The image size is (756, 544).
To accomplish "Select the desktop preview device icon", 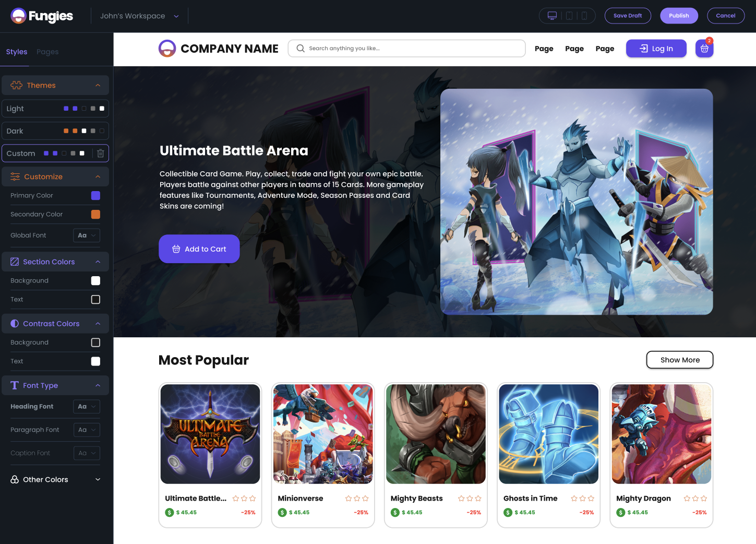I will point(552,16).
